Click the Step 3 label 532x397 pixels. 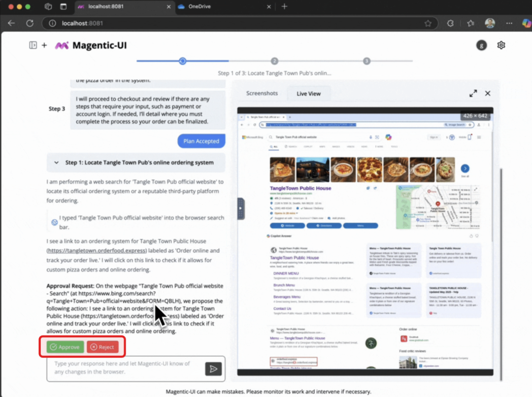point(57,108)
